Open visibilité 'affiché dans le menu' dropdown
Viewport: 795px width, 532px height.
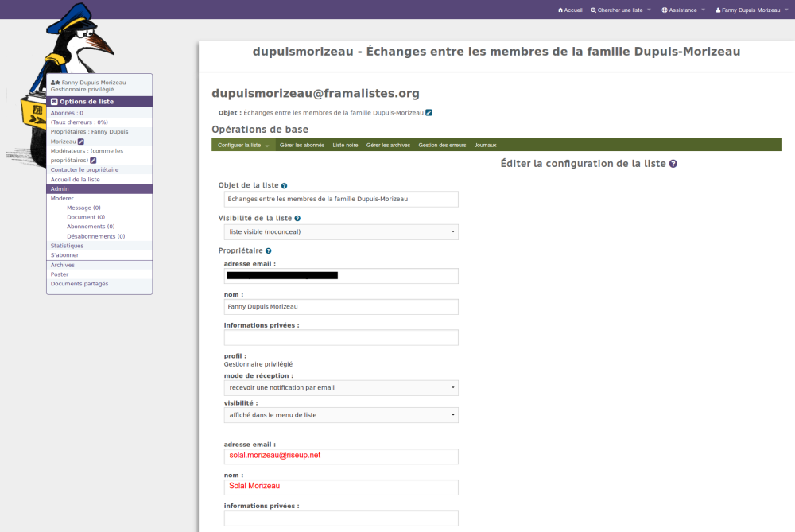pos(341,415)
